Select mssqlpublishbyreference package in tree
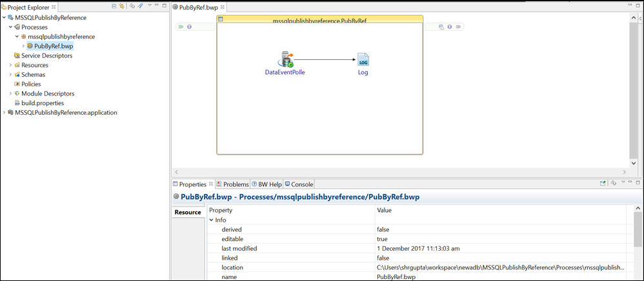This screenshot has width=644, height=281. 61,37
